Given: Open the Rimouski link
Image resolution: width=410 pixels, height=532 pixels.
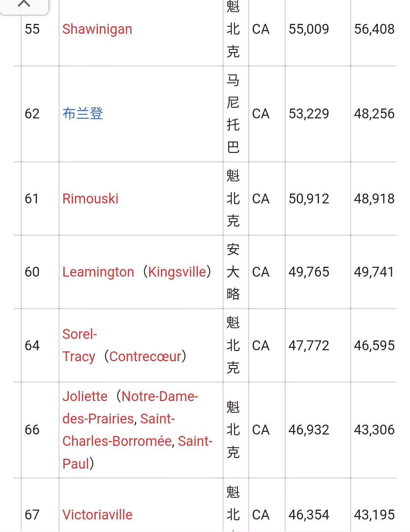Looking at the screenshot, I should pyautogui.click(x=90, y=198).
